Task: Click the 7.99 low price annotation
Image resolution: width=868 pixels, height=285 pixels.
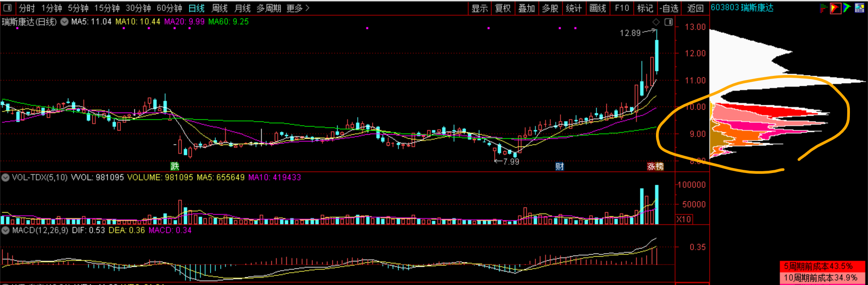Action: point(511,162)
